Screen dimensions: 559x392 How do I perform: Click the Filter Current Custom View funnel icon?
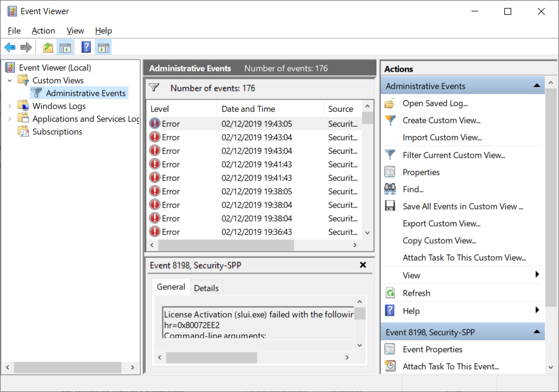point(390,155)
